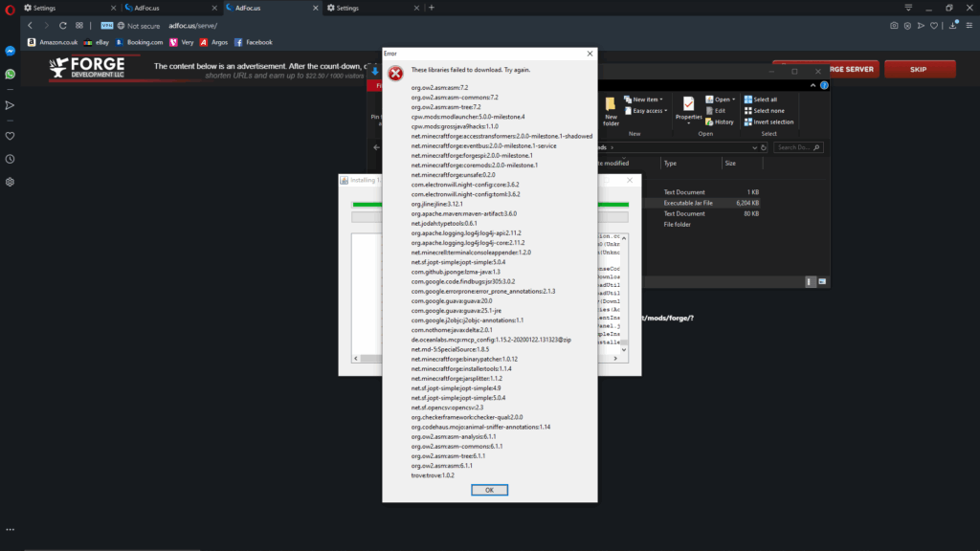
Task: Take a snapshot with the camera icon
Action: click(x=895, y=26)
